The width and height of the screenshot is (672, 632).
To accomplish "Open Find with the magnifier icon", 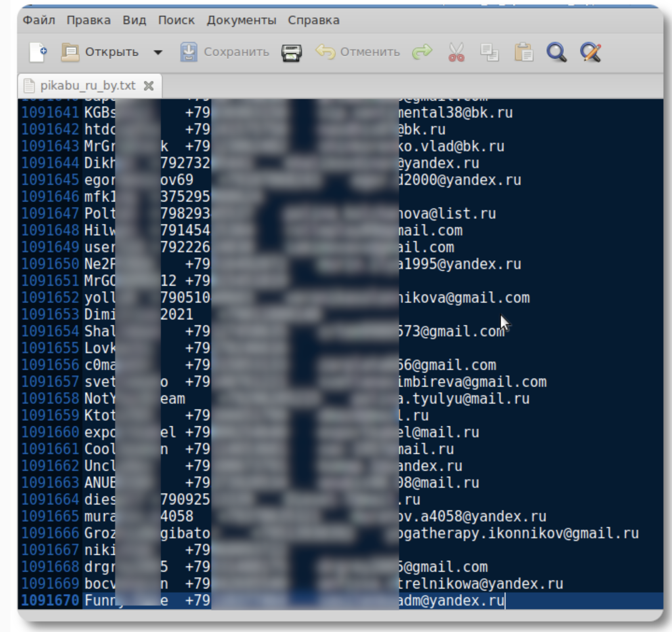I will [x=556, y=52].
